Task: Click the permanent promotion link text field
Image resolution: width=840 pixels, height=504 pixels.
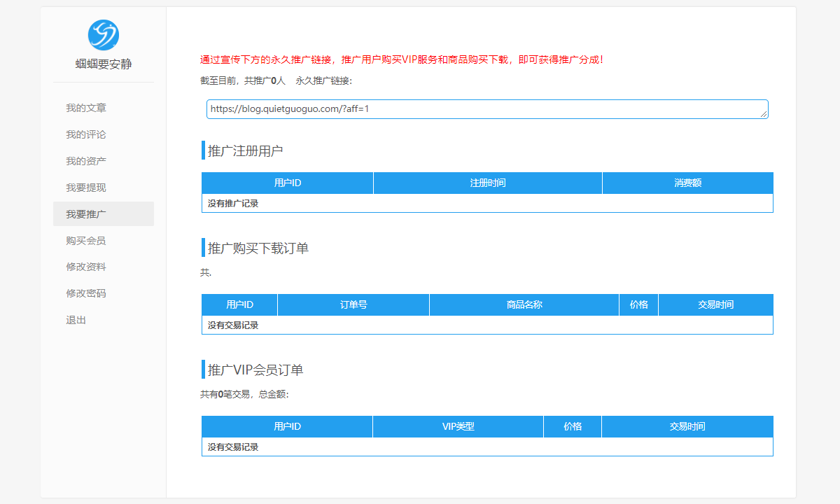Action: point(483,109)
